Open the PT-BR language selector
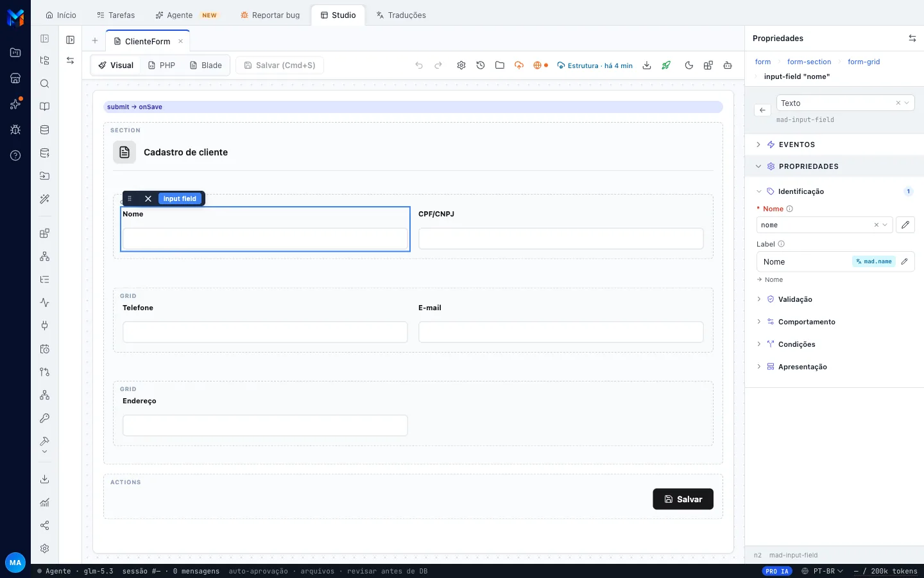This screenshot has width=924, height=578. (822, 571)
